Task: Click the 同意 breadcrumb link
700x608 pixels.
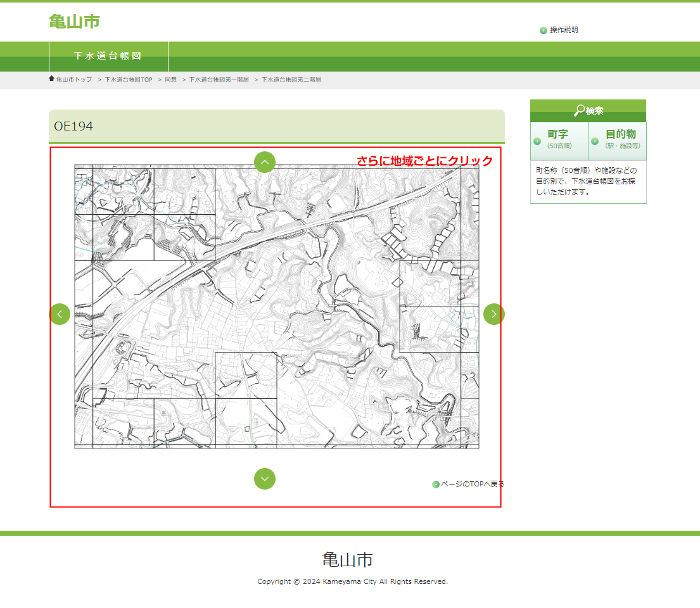Action: pos(170,80)
